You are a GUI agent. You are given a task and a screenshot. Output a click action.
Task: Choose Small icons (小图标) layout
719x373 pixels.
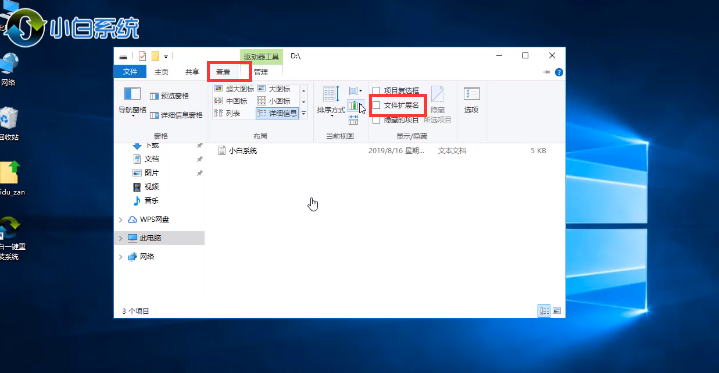click(x=274, y=101)
